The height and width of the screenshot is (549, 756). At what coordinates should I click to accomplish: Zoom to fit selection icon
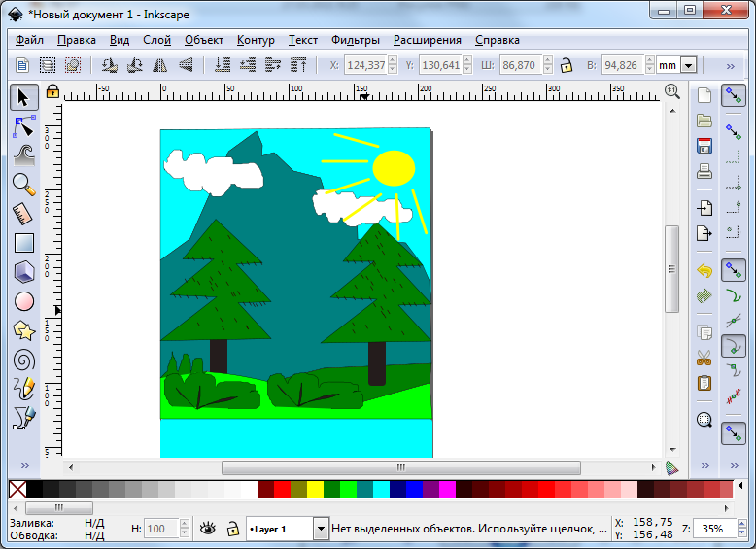tap(704, 420)
